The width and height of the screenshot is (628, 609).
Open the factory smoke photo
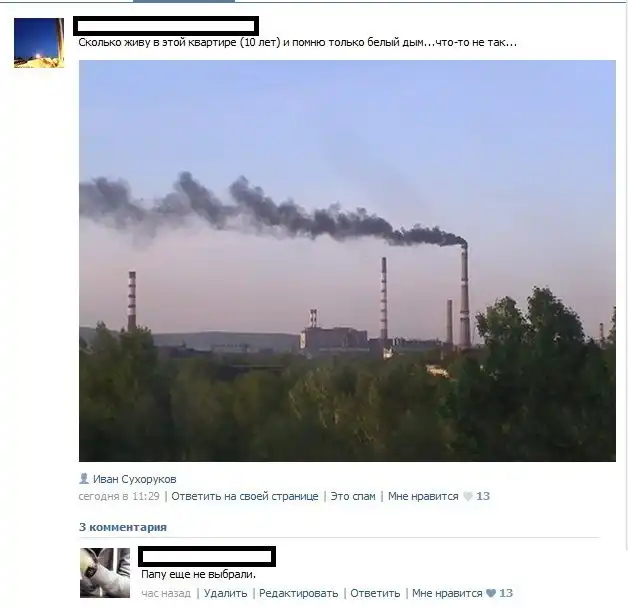(347, 261)
